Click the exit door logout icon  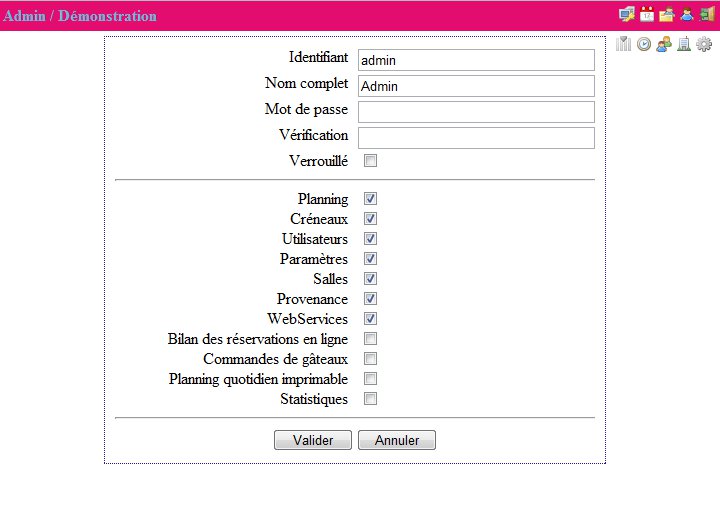tap(707, 15)
